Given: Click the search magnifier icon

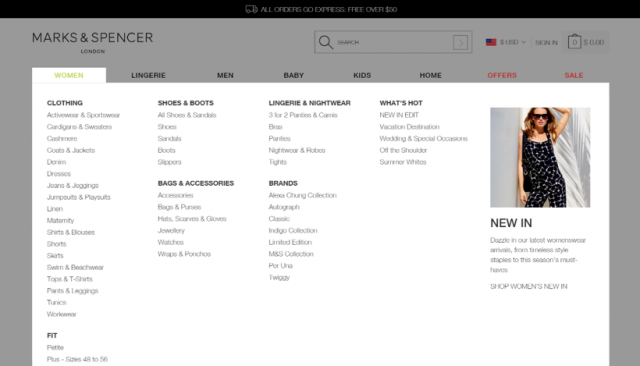Looking at the screenshot, I should 326,42.
